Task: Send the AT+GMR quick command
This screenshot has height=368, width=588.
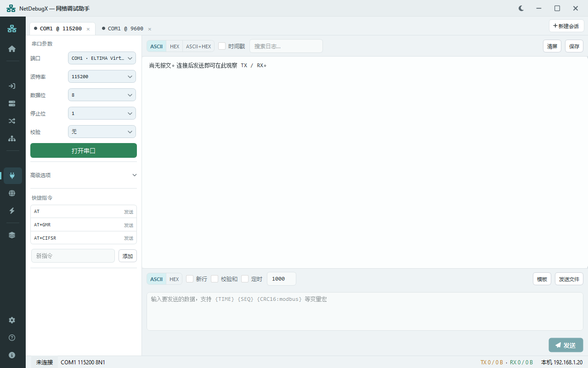Action: click(129, 225)
